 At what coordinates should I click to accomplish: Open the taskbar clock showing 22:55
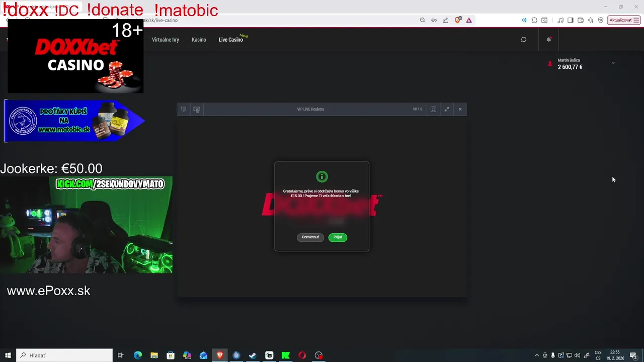615,355
